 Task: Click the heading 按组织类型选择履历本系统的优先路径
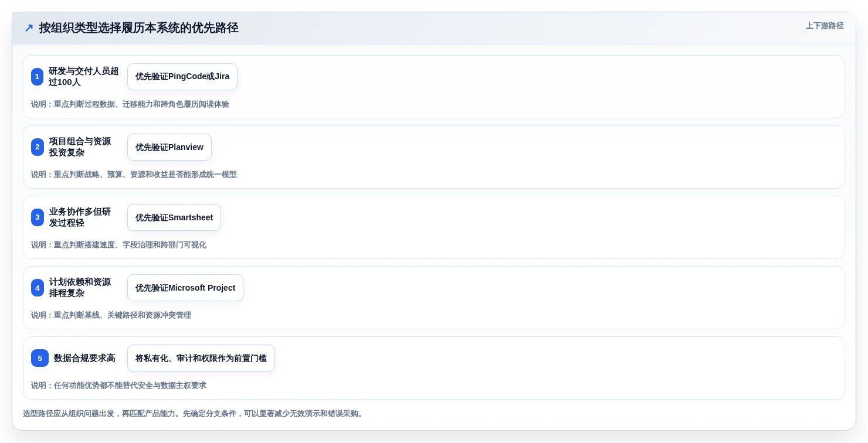click(139, 28)
